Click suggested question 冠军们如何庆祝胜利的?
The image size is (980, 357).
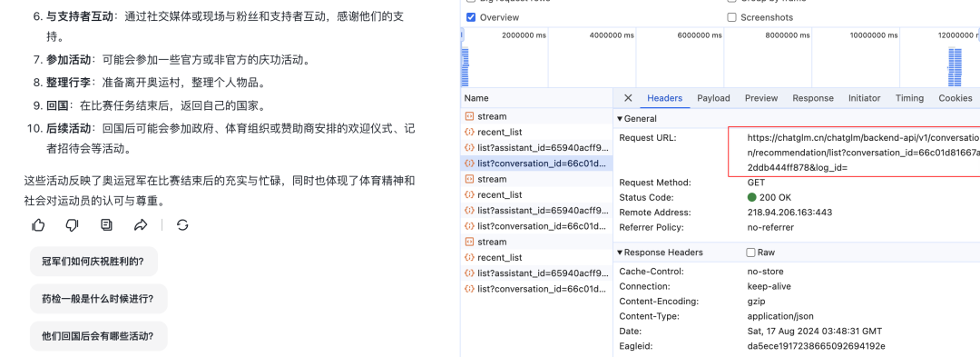(x=93, y=262)
